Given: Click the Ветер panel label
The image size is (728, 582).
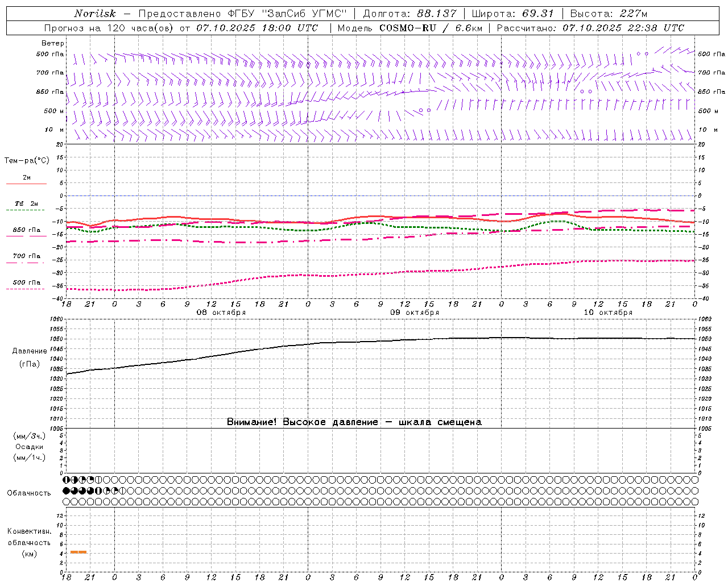Looking at the screenshot, I should tap(53, 43).
